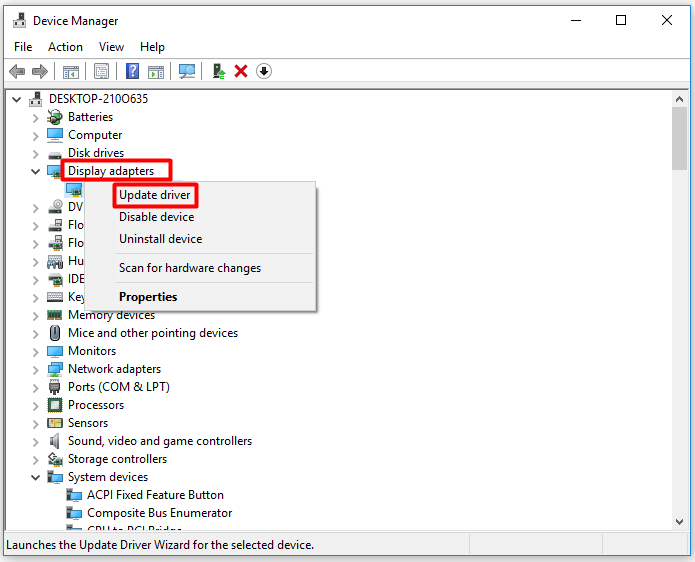Click the Batteries device icon
This screenshot has height=562, width=695.
pos(55,117)
